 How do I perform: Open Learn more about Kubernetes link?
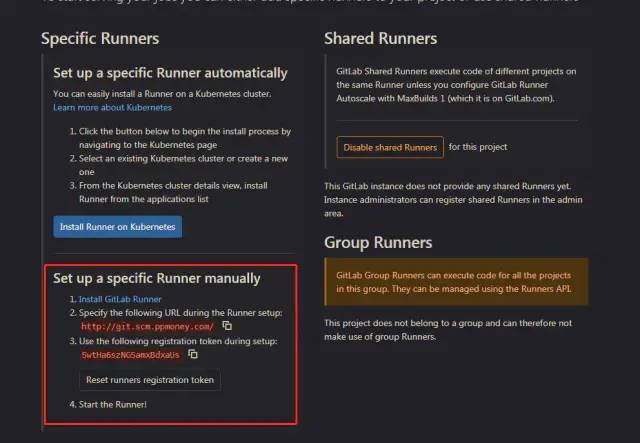[112, 107]
